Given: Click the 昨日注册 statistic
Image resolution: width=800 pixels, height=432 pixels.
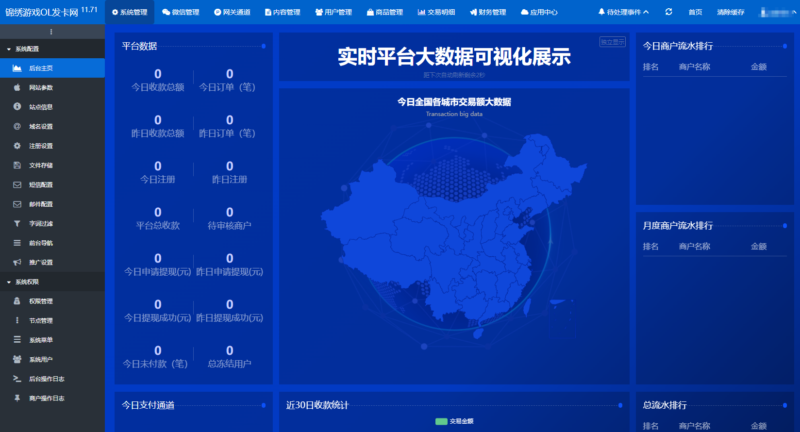Looking at the screenshot, I should pyautogui.click(x=230, y=172).
